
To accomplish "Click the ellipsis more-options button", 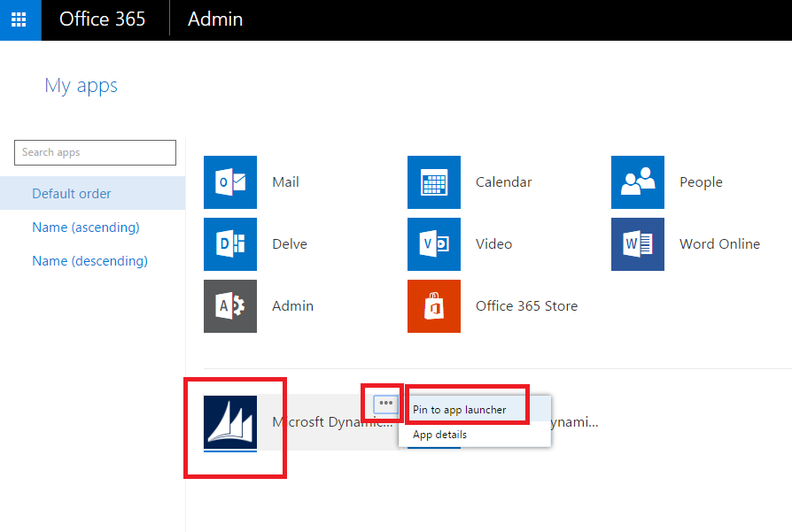I will (385, 404).
